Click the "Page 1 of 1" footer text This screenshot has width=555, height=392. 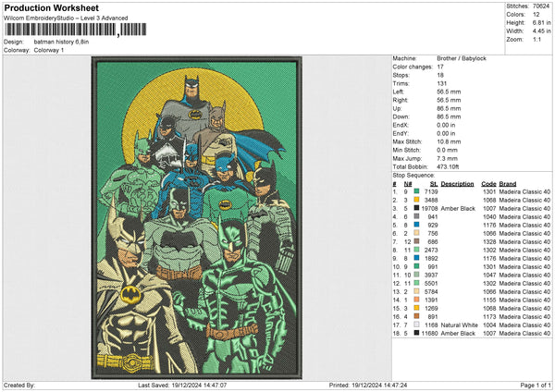point(536,385)
